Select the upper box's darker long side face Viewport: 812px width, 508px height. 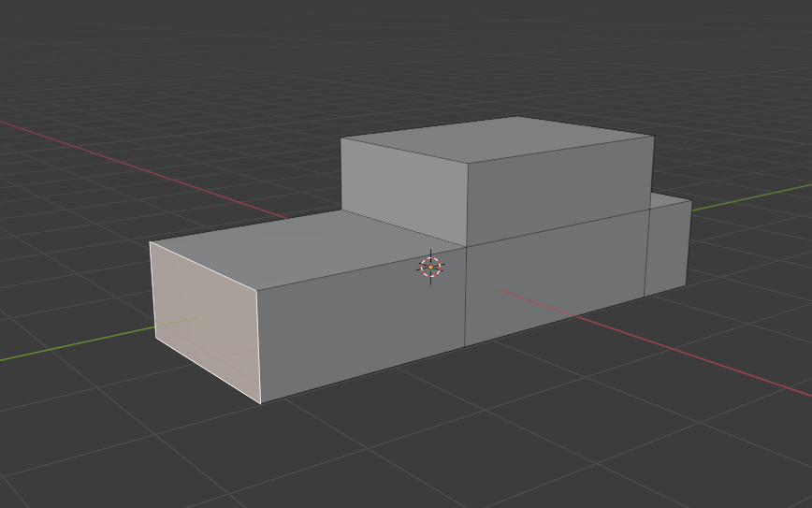pyautogui.click(x=559, y=189)
